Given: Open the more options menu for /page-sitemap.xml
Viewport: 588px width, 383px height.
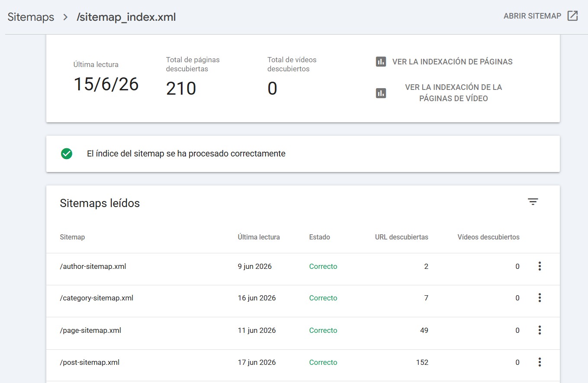Looking at the screenshot, I should (x=540, y=330).
